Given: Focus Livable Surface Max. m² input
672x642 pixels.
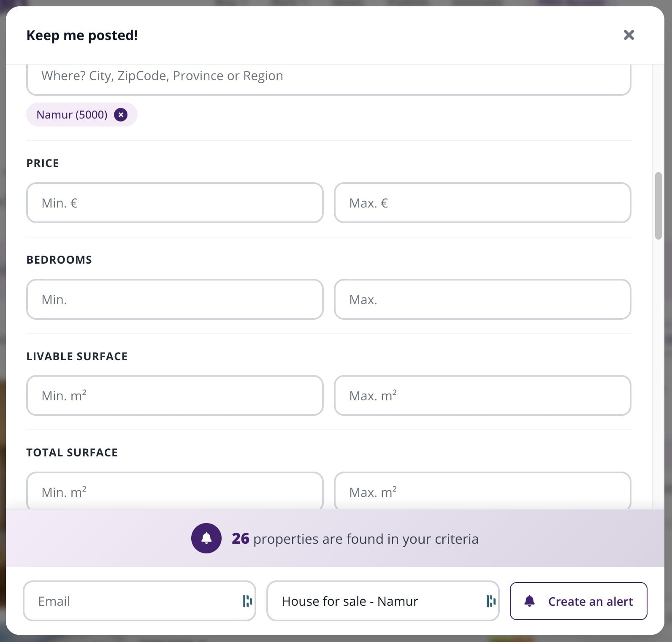Looking at the screenshot, I should point(482,396).
